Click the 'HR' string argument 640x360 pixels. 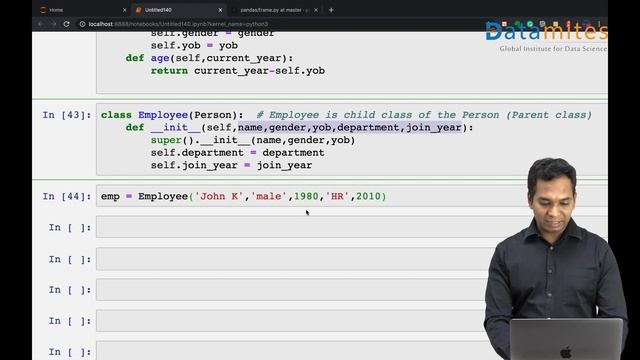pos(337,196)
